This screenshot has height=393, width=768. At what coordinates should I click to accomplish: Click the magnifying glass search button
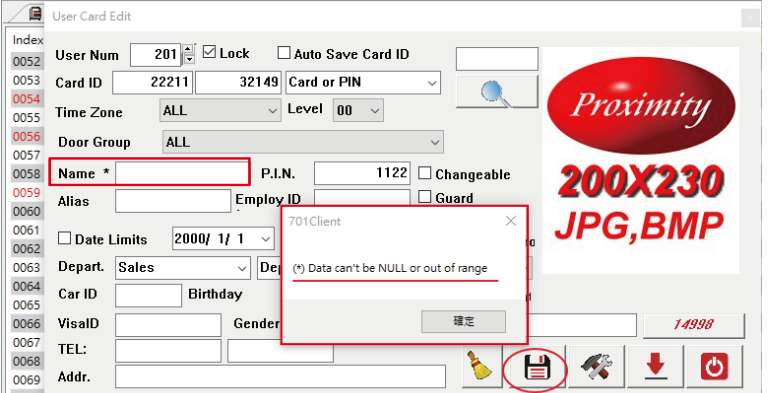click(497, 92)
